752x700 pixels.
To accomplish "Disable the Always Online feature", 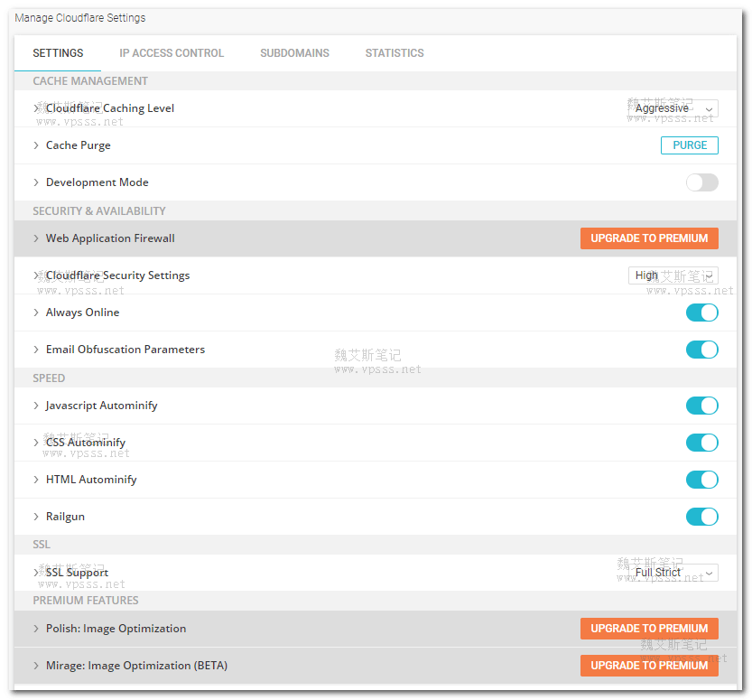I will click(701, 312).
